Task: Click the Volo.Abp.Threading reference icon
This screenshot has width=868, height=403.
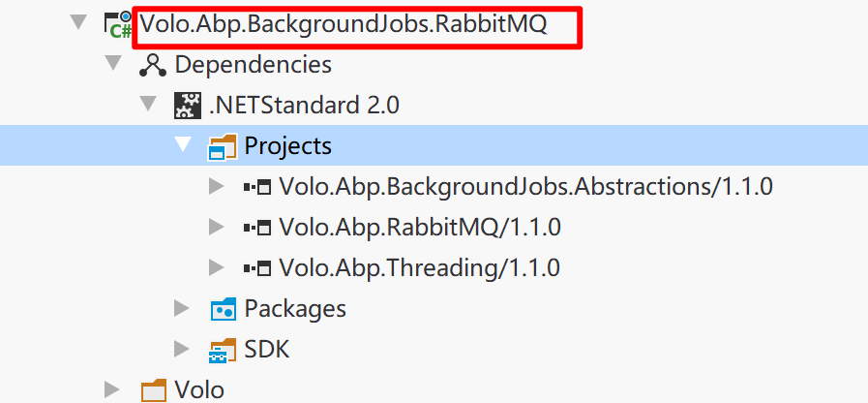Action: coord(256,268)
